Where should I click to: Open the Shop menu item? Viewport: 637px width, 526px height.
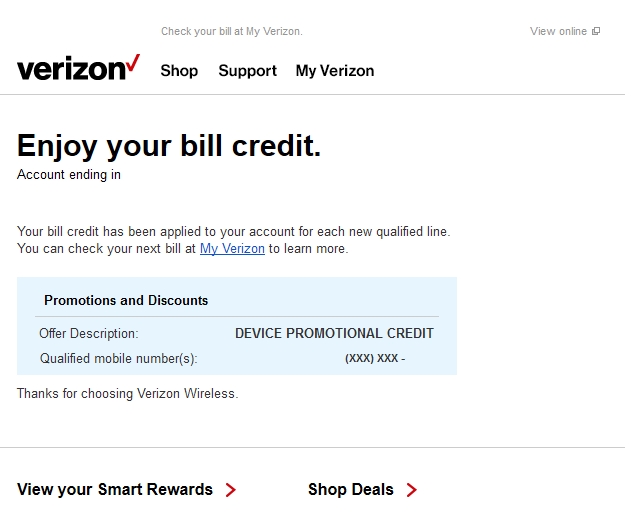click(179, 71)
